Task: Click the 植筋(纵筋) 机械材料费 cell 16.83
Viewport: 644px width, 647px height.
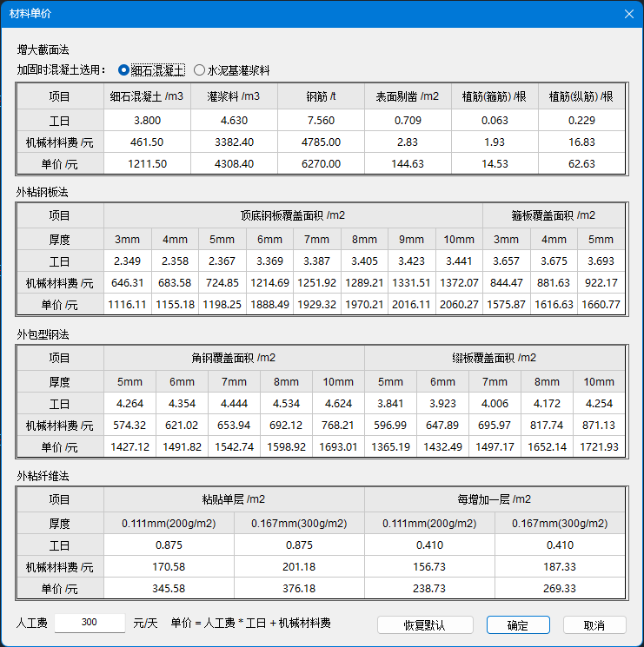Action: tap(581, 142)
